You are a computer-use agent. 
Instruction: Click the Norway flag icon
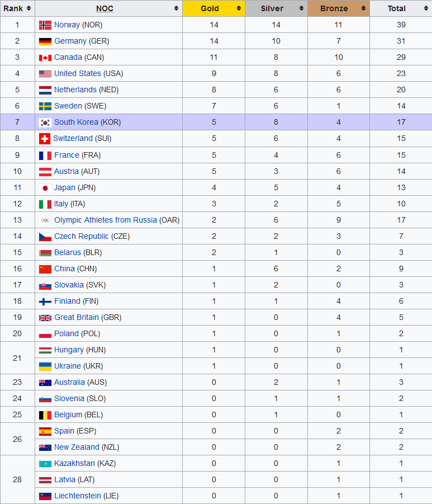pos(45,25)
